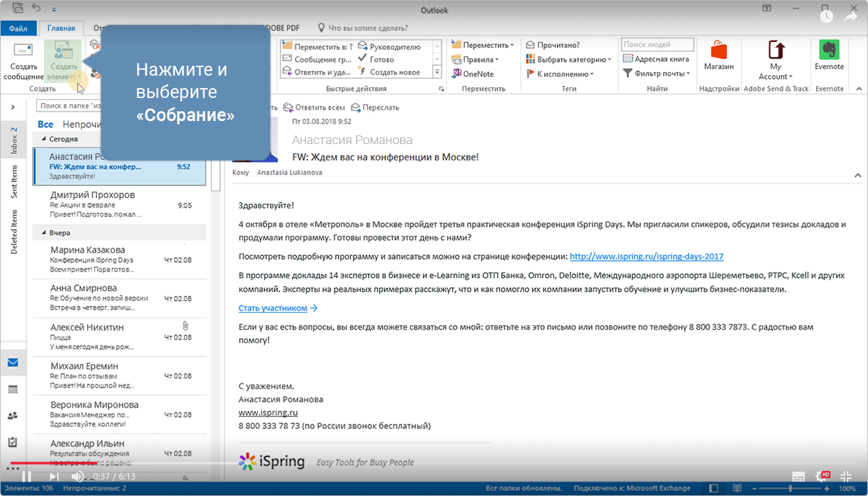Click the Стать участником link

pos(273,308)
